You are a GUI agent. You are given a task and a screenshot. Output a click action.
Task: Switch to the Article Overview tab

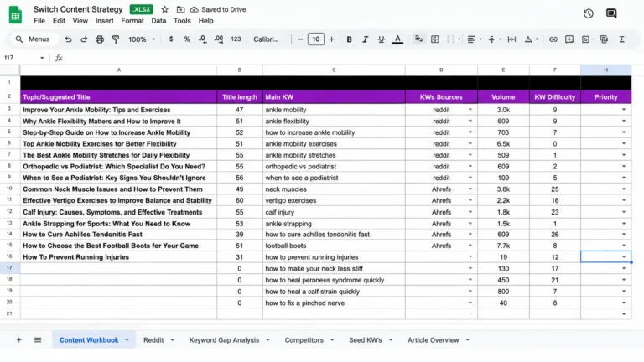point(434,340)
